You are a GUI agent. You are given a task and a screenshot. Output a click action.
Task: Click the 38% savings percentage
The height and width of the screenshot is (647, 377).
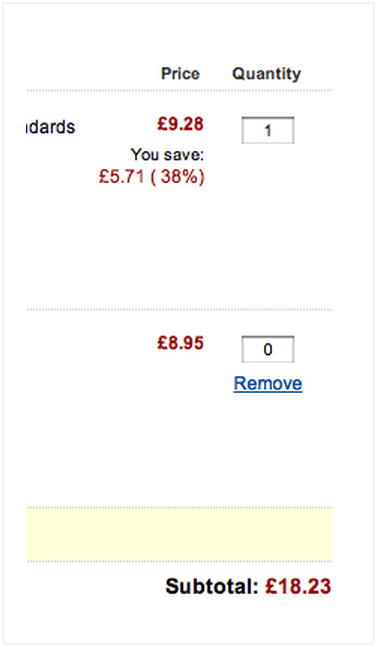click(x=177, y=177)
